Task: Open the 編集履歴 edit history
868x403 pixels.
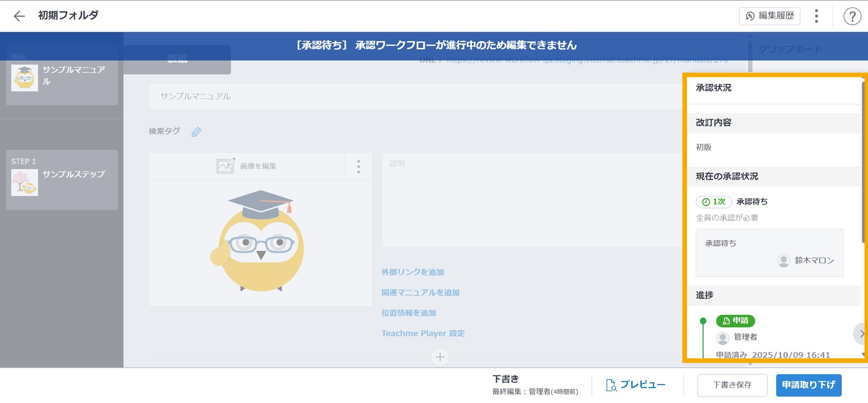Action: (x=769, y=16)
